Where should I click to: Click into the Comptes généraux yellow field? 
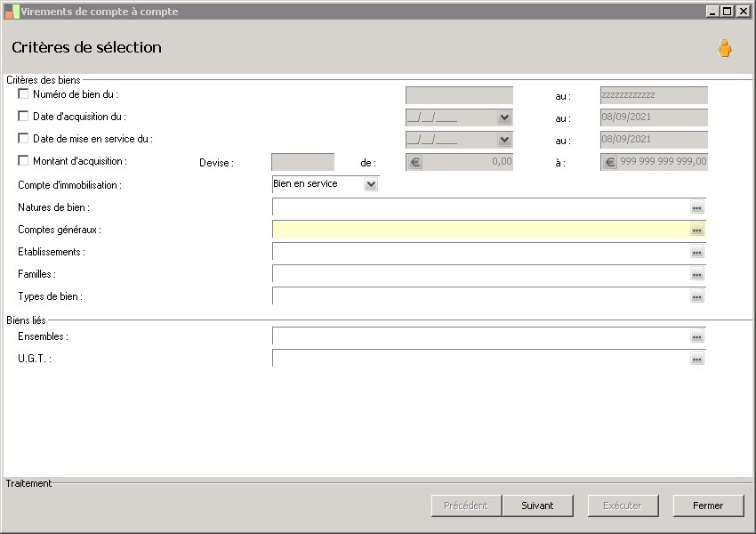[480, 230]
